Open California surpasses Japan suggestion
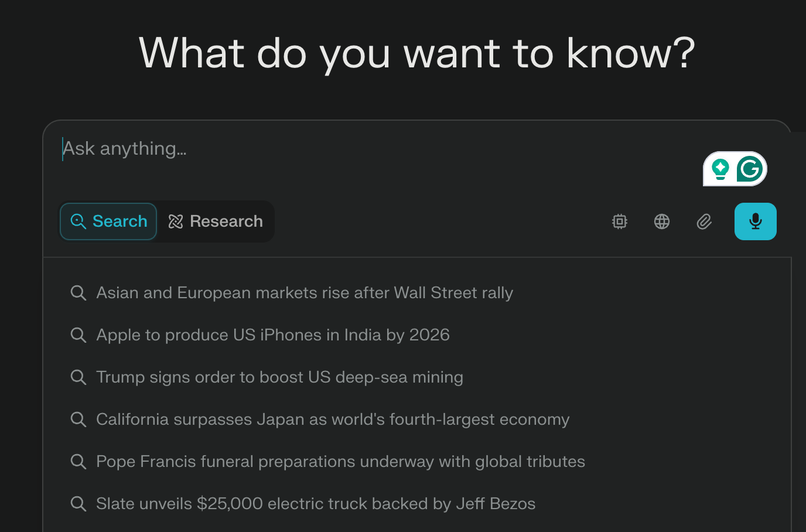The height and width of the screenshot is (532, 806). [x=333, y=419]
